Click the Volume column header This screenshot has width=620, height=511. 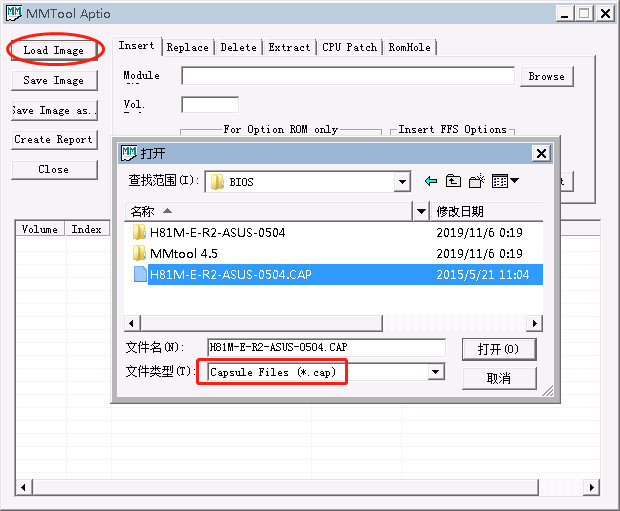(40, 229)
